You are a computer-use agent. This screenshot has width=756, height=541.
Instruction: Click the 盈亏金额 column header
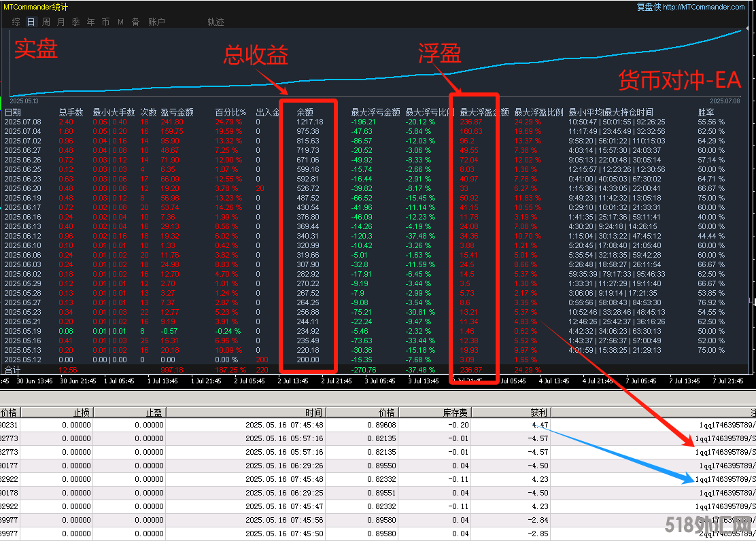(177, 112)
